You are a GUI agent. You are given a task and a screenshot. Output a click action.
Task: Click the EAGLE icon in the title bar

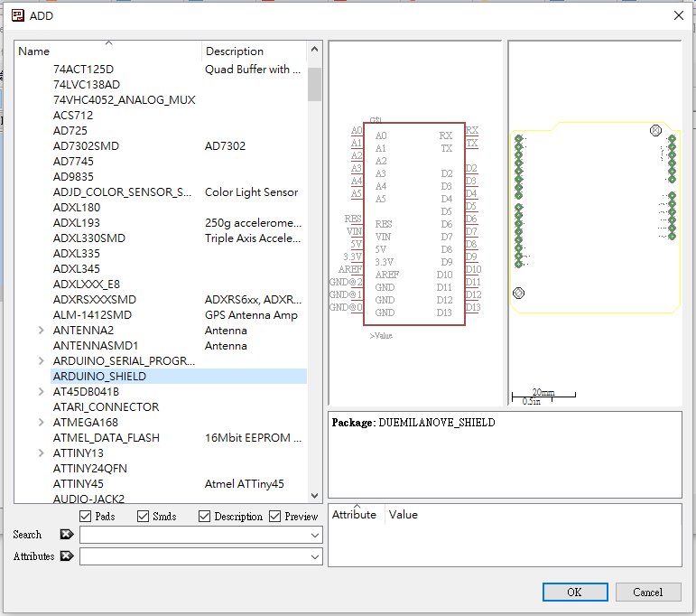pos(17,15)
